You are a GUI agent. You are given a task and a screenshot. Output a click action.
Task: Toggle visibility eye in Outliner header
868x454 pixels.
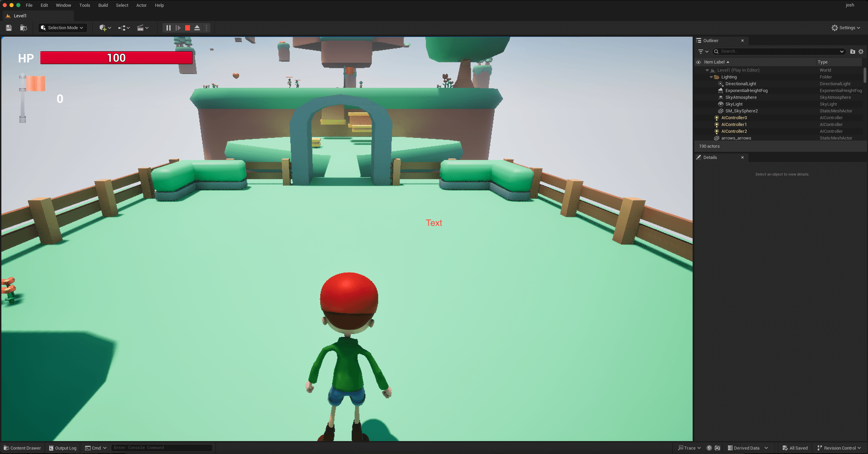click(698, 62)
